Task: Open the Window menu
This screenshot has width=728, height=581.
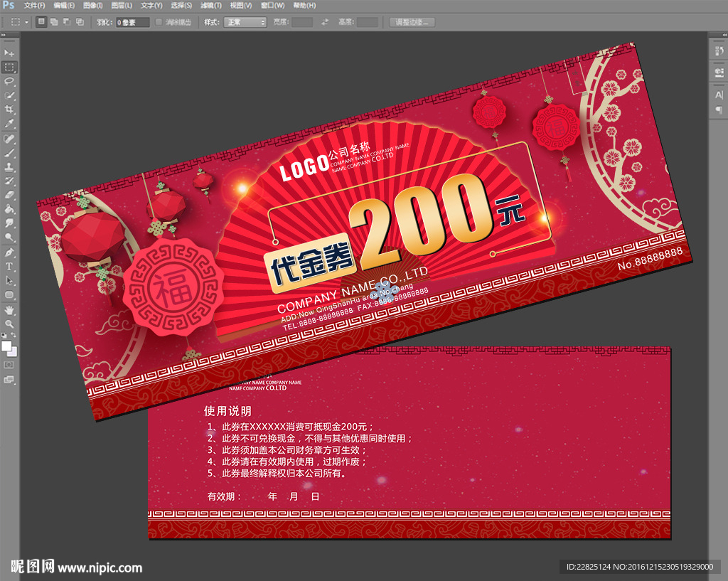Action: coord(272,6)
